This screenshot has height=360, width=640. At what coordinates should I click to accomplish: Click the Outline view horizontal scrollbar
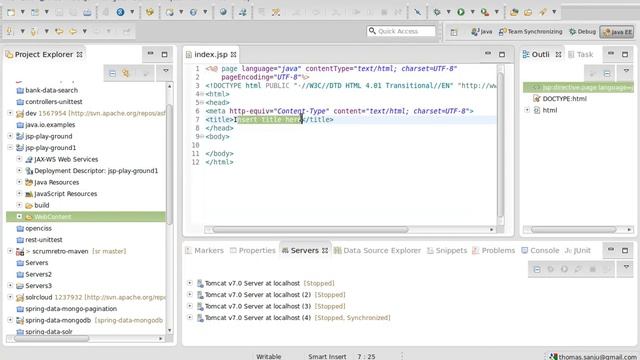point(573,230)
